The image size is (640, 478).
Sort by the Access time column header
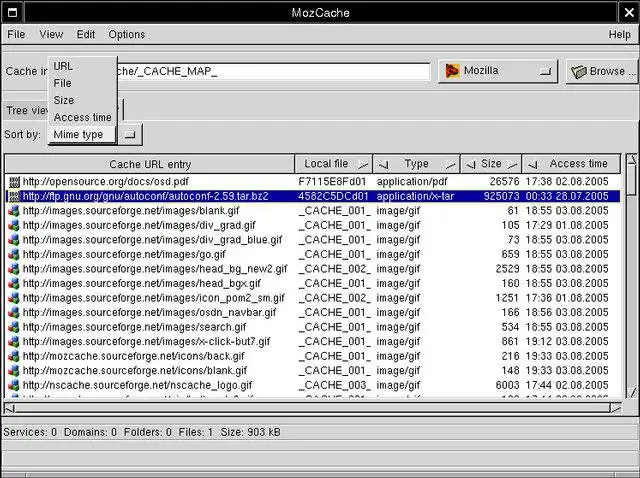click(x=571, y=164)
